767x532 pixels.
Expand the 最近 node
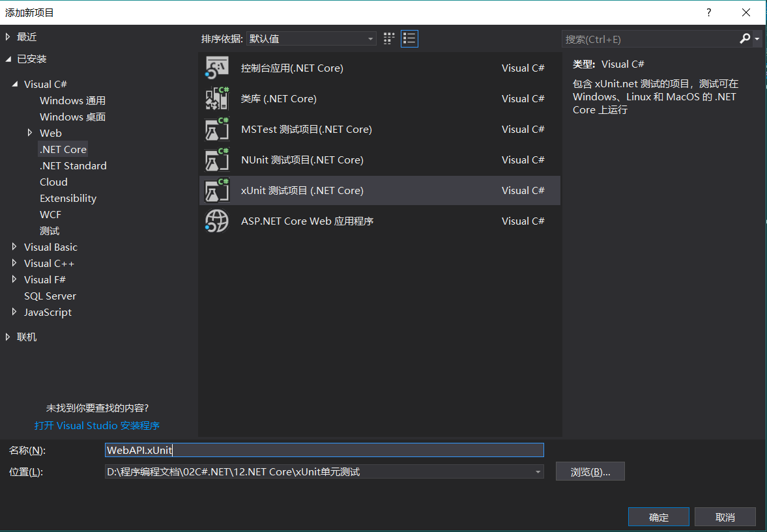point(8,36)
